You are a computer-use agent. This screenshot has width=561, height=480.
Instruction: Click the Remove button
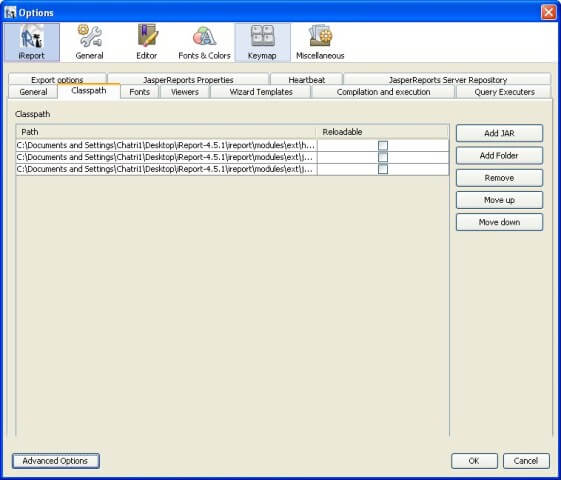pyautogui.click(x=499, y=178)
